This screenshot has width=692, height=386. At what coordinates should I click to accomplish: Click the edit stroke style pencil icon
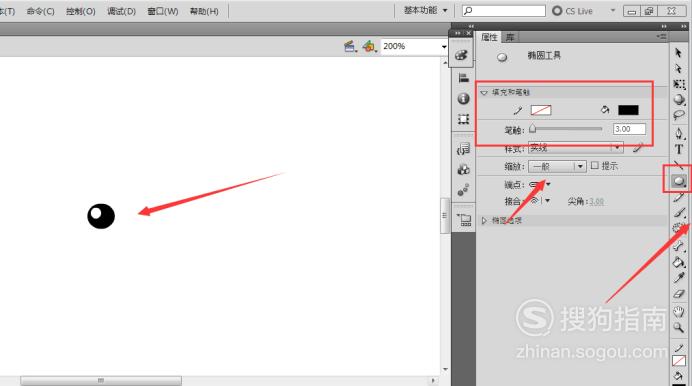point(637,148)
